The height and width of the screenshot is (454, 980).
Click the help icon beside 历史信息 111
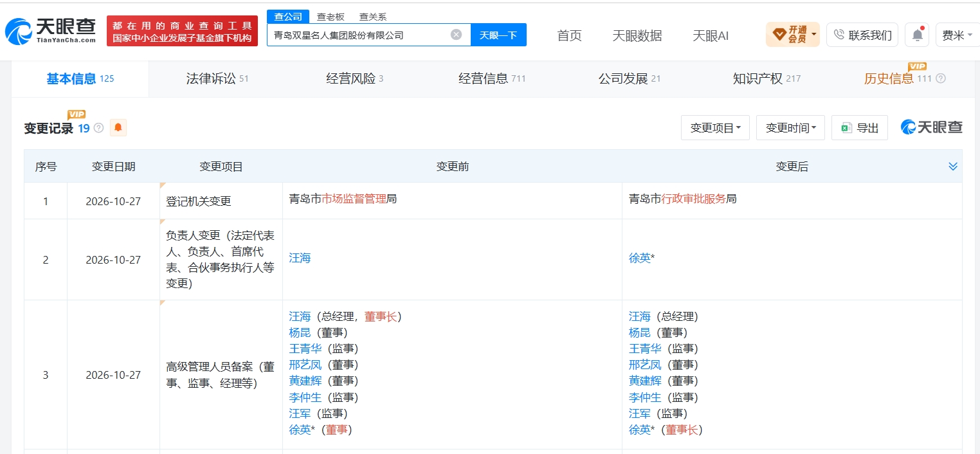(941, 78)
